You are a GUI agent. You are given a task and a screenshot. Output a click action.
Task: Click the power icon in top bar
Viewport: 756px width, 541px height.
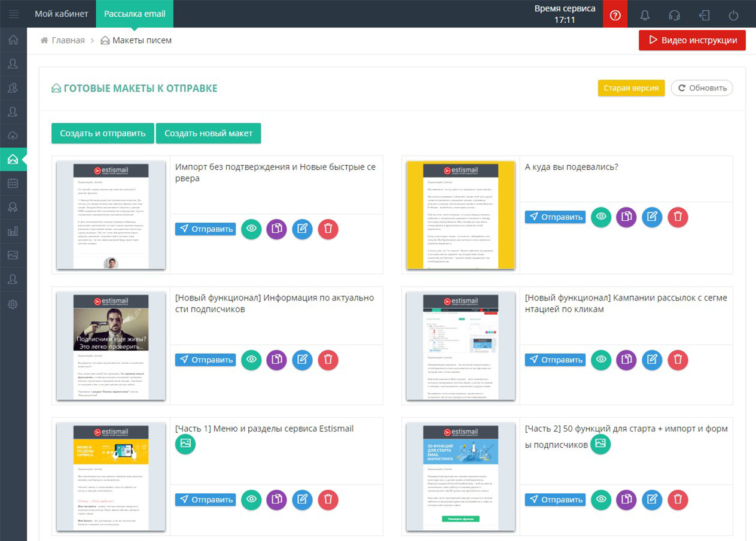click(733, 15)
